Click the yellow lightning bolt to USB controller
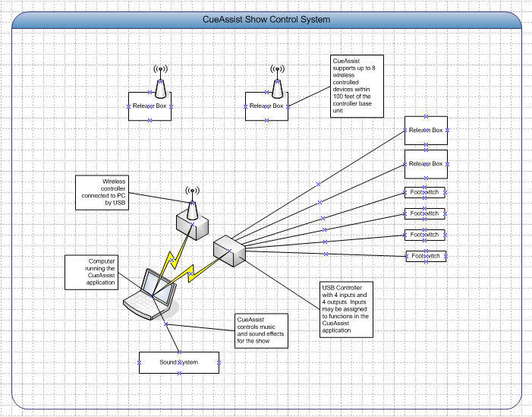This screenshot has width=532, height=417. (x=192, y=273)
